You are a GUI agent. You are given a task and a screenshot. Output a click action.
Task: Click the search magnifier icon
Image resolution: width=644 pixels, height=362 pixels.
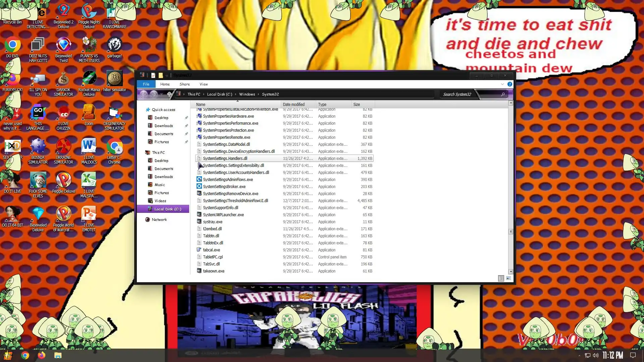click(x=503, y=94)
